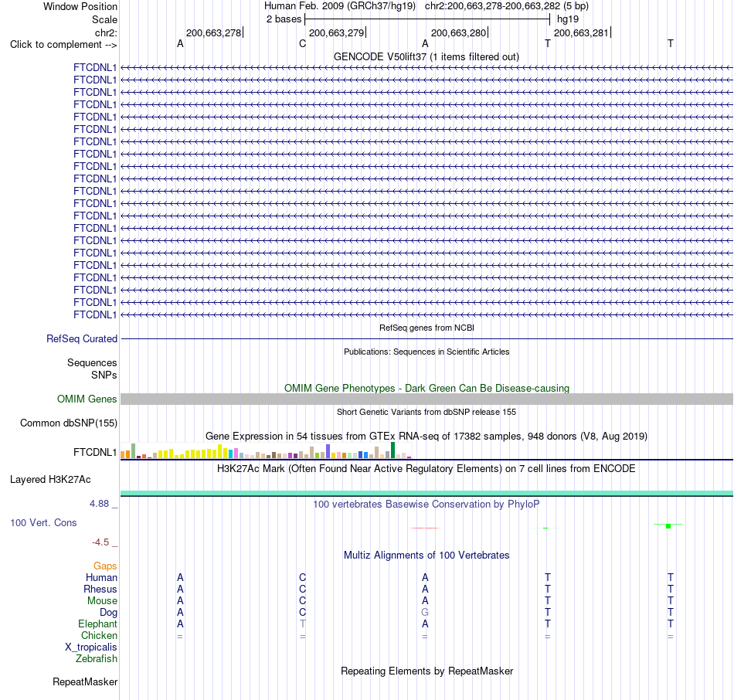Viewport: 734px width, 700px height.
Task: Click the 'X_tropicalis' alignment row label
Action: pyautogui.click(x=91, y=647)
